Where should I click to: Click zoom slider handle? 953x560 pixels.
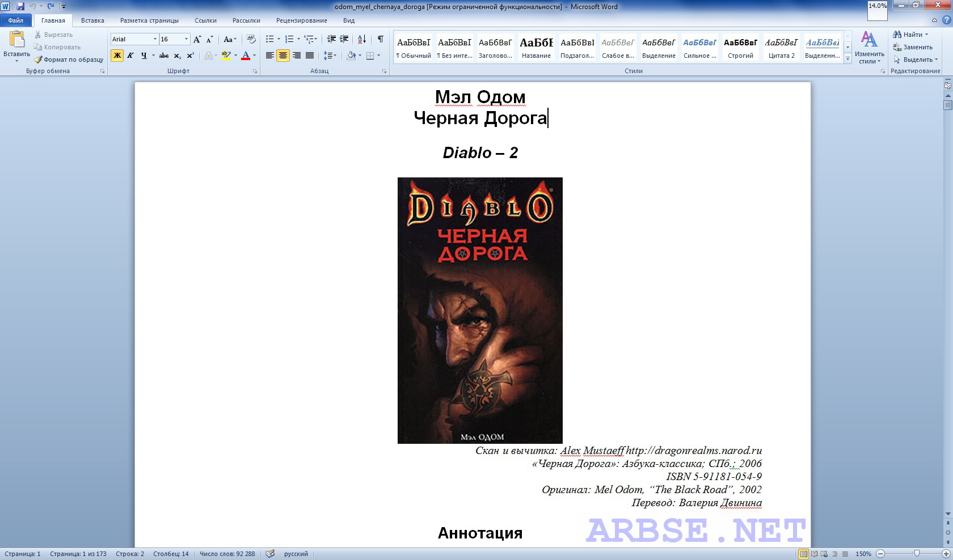[x=916, y=553]
